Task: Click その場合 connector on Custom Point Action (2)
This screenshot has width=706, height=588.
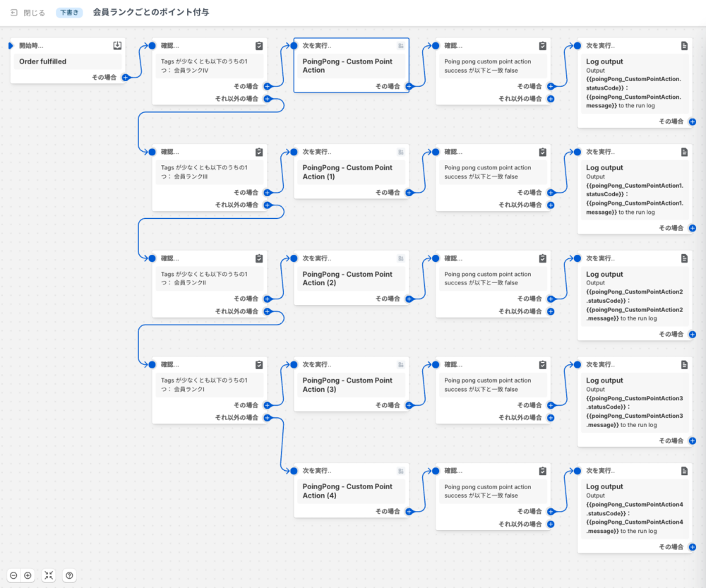Action: pos(409,299)
